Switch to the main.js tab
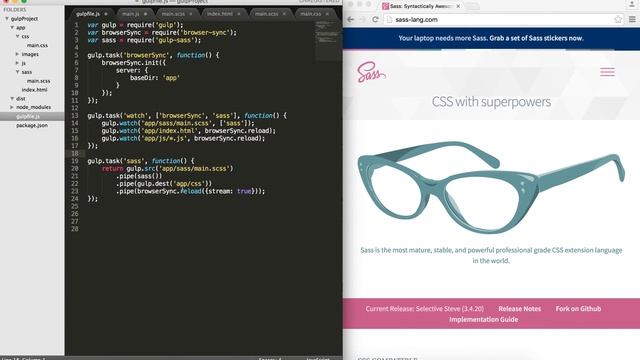Image resolution: width=640 pixels, height=360 pixels. (x=134, y=14)
